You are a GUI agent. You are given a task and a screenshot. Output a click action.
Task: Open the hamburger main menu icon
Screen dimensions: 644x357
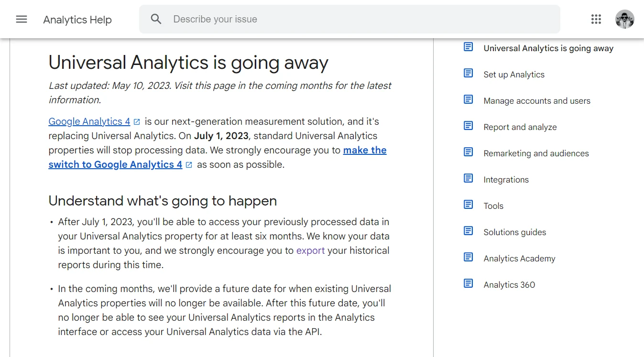pos(22,19)
